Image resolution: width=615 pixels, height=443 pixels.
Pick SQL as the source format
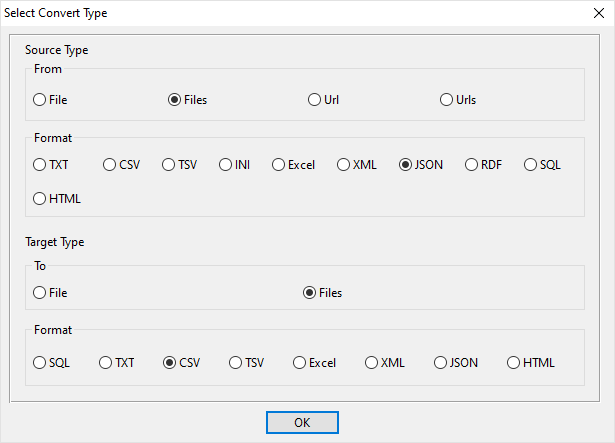[530, 165]
